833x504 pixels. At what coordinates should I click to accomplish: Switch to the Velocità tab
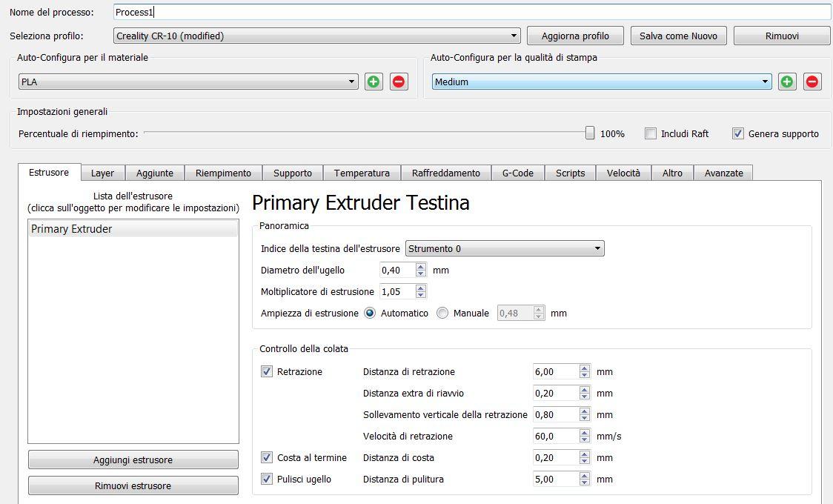(624, 173)
